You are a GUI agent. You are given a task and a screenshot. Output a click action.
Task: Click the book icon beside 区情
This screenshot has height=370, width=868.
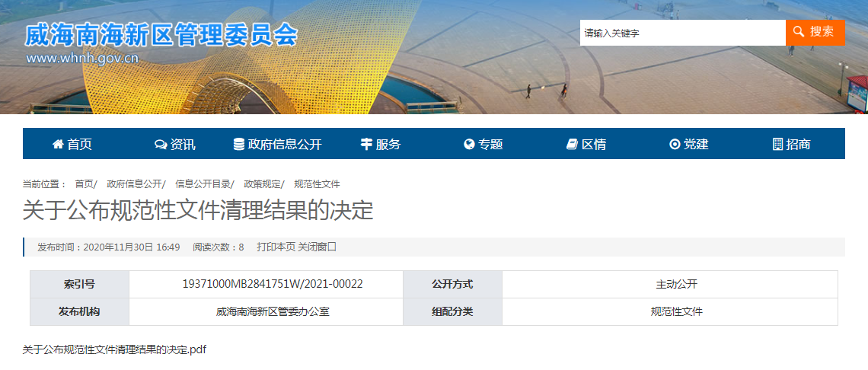(573, 145)
